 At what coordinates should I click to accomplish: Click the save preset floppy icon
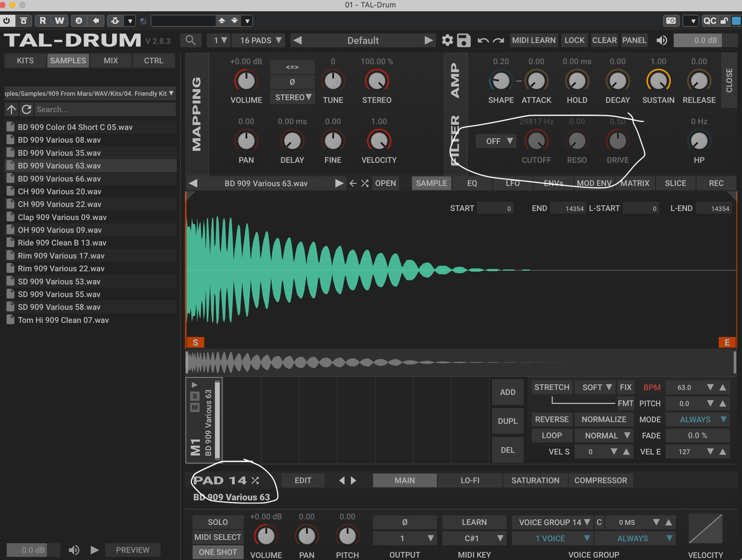click(x=463, y=40)
